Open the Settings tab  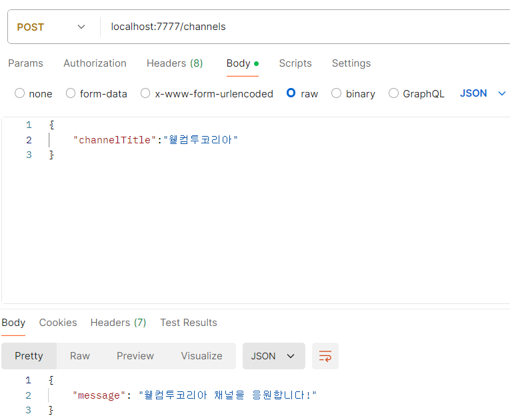351,63
